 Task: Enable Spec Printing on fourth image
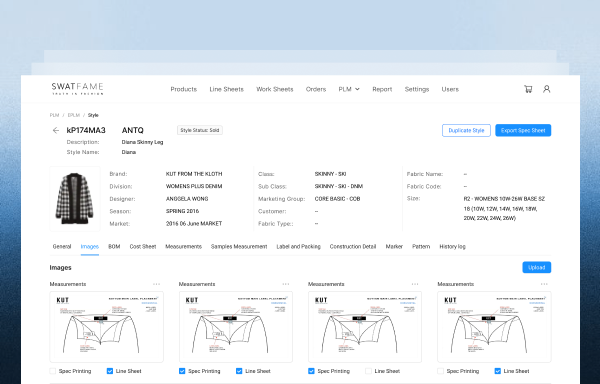coord(441,371)
